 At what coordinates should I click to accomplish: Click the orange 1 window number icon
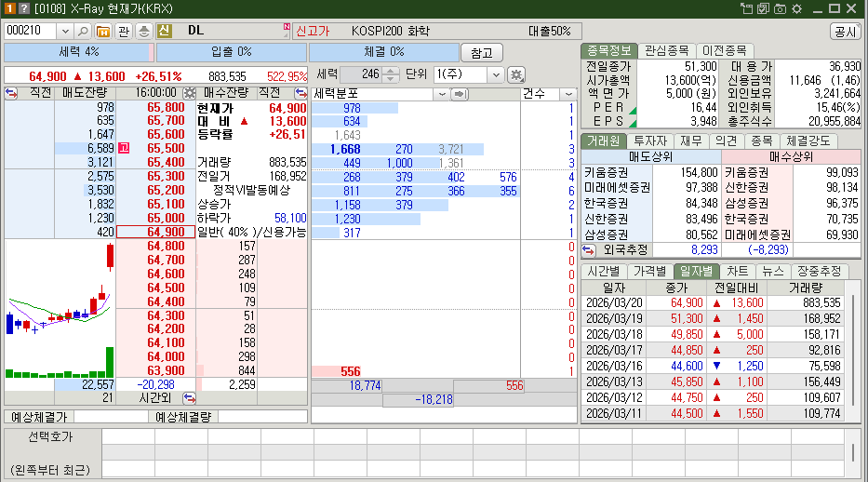[10, 7]
